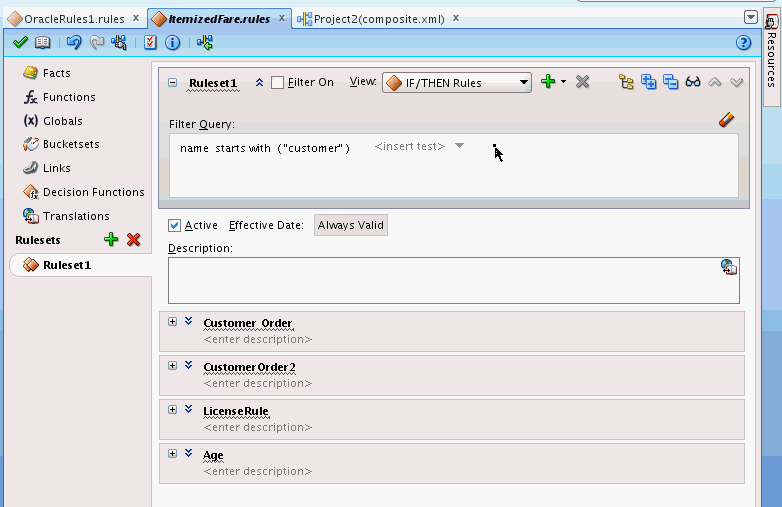782x507 pixels.
Task: Close the ItemizedFare.rules tab
Action: coord(282,18)
